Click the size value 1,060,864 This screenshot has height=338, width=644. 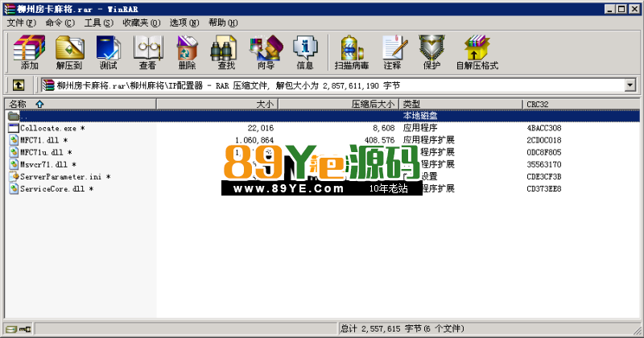tap(254, 140)
